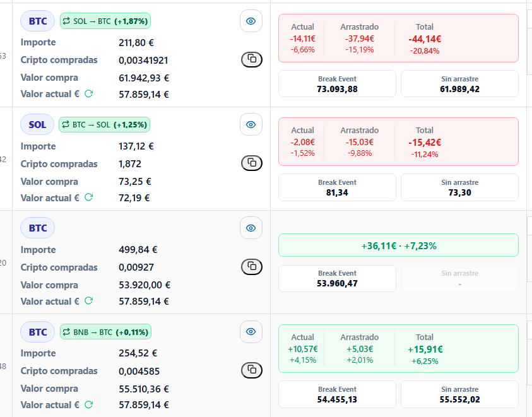532x417 pixels.
Task: Select BTC tag on 211,80 € card
Action: coord(38,21)
